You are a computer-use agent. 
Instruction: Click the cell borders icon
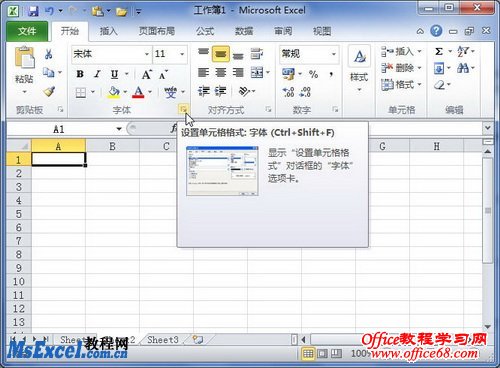pos(81,92)
